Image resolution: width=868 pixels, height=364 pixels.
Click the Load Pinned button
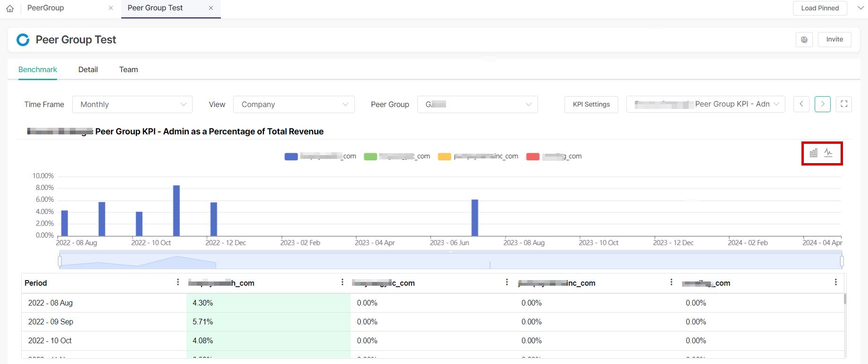[x=820, y=8]
